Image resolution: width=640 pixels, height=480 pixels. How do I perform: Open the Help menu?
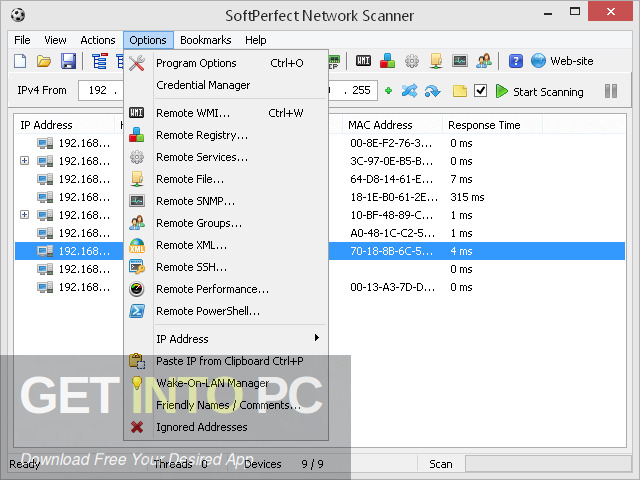256,40
